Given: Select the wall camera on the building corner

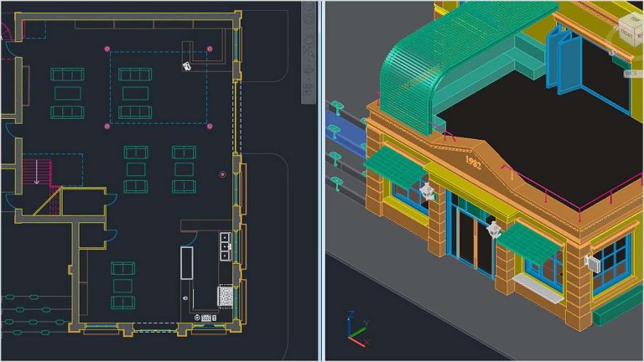Looking at the screenshot, I should [x=591, y=263].
